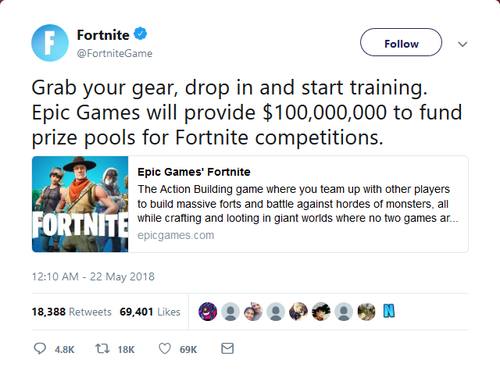Open the Fortnite link card image
The height and width of the screenshot is (378, 500).
tap(80, 204)
